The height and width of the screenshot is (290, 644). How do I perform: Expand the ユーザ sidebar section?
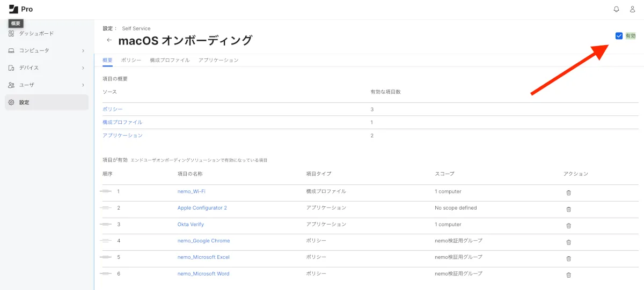(47, 85)
